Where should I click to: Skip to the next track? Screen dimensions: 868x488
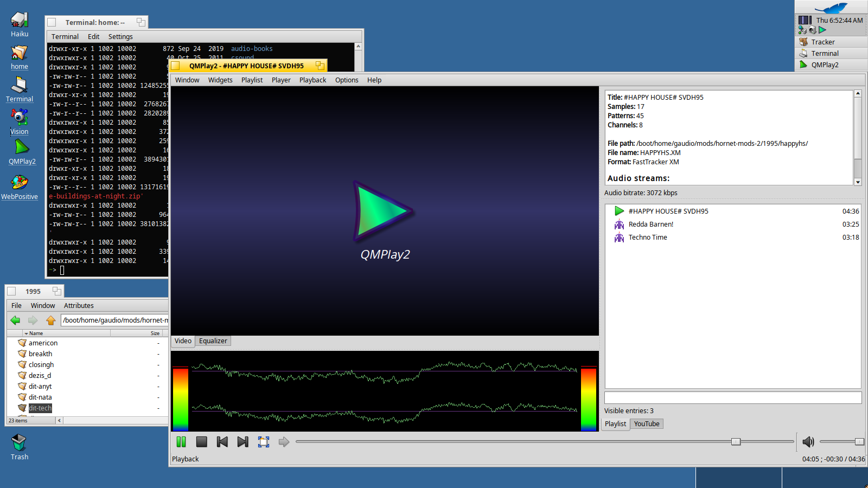point(243,442)
